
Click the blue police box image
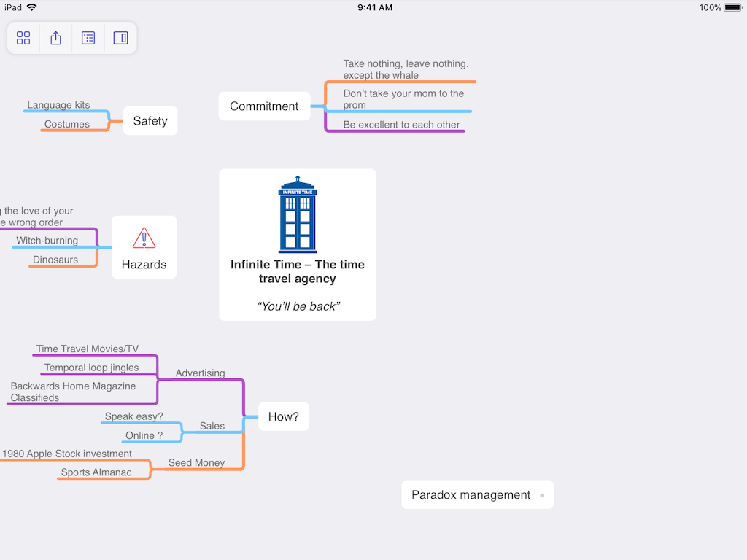click(298, 214)
